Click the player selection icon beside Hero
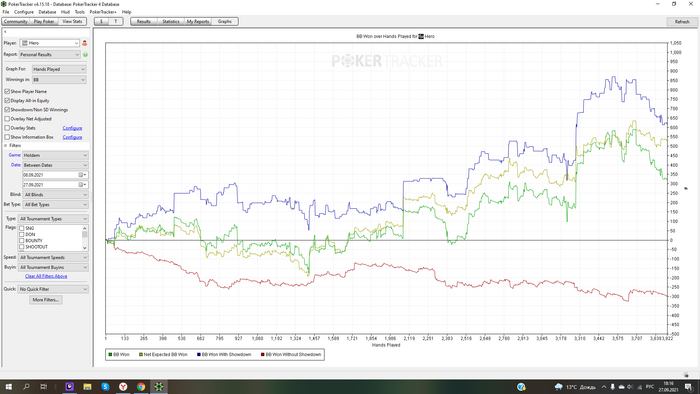The height and width of the screenshot is (394, 700). [84, 43]
